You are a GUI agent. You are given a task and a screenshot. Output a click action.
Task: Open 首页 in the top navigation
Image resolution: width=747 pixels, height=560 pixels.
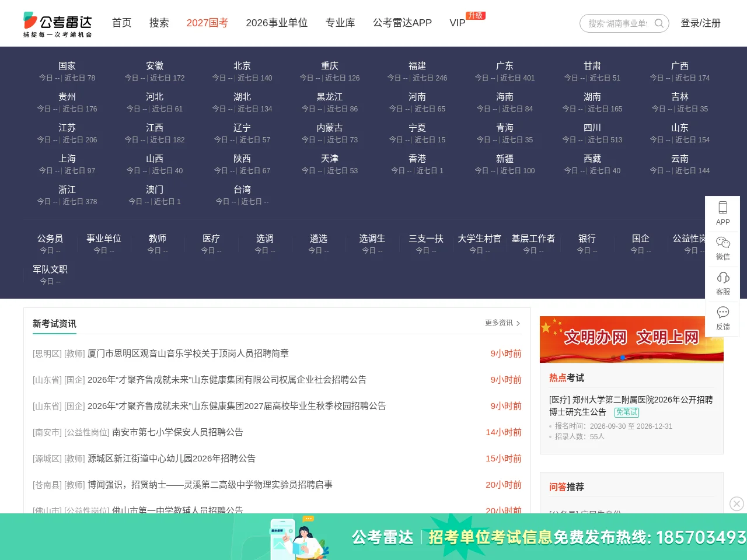(121, 23)
